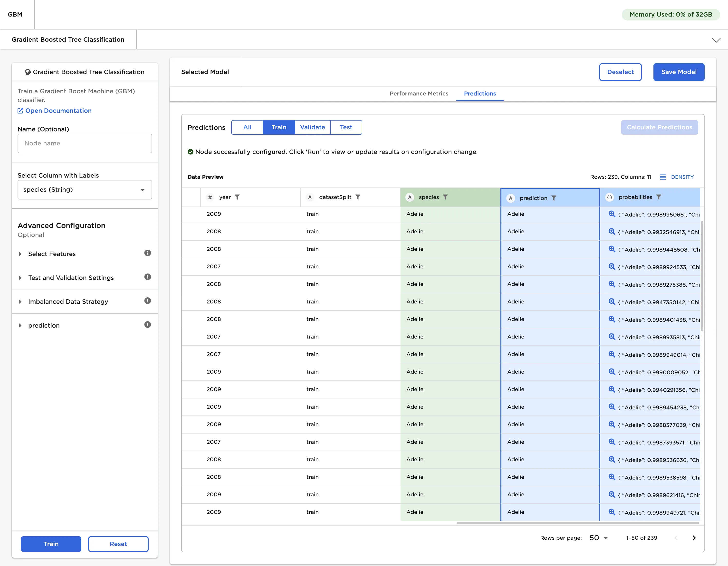728x566 pixels.
Task: Open info icon for prediction section
Action: click(x=148, y=325)
